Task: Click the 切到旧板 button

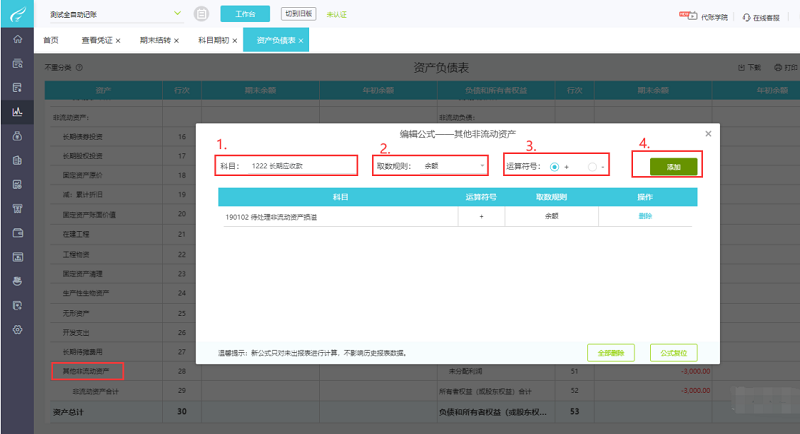Action: pyautogui.click(x=298, y=14)
